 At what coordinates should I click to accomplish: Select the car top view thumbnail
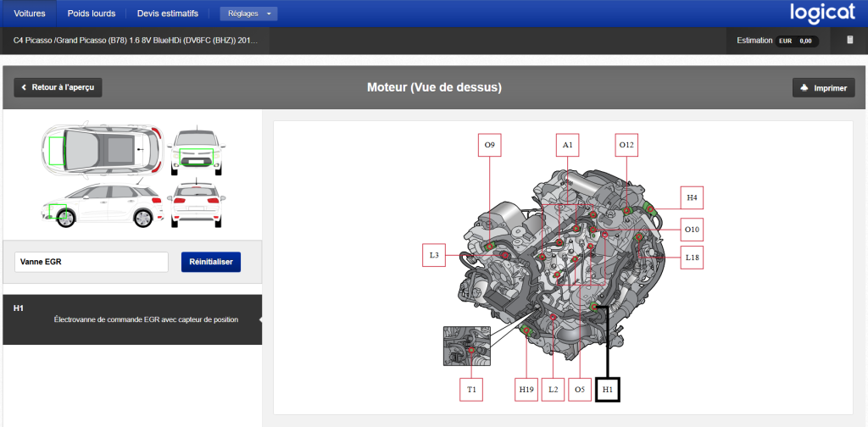(98, 150)
